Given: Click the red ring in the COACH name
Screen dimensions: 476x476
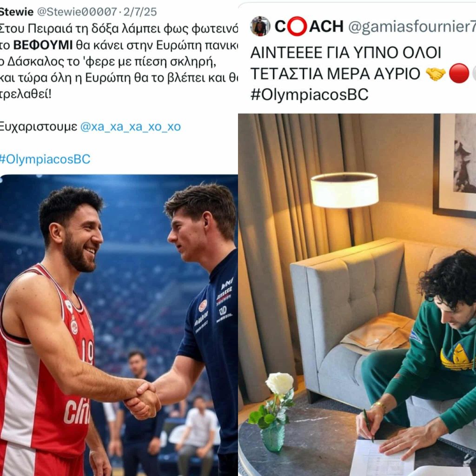Looking at the screenshot, I should tap(297, 26).
